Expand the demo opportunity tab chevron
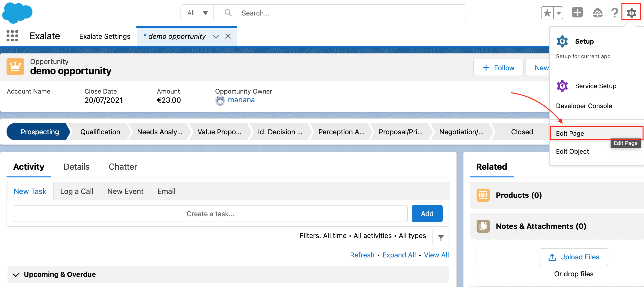This screenshot has width=644, height=287. [216, 37]
